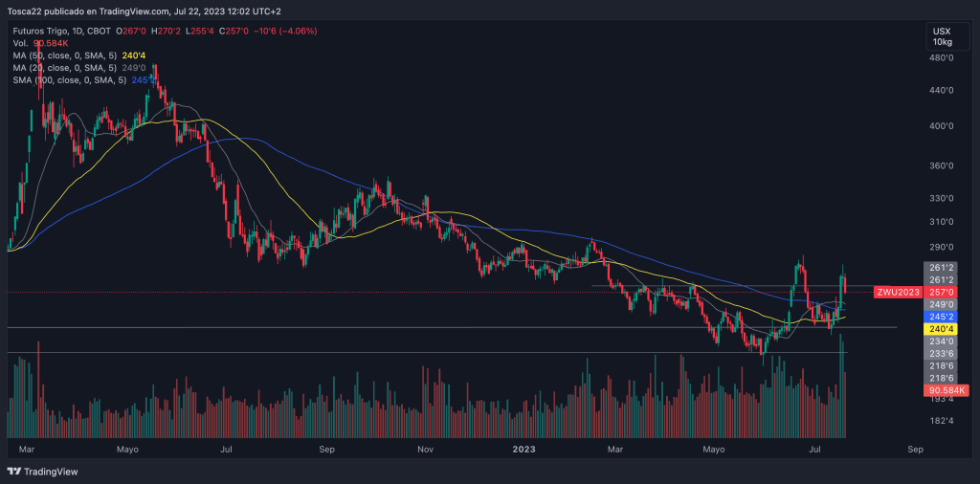This screenshot has height=484, width=980.
Task: Click the red 90.584K volume axis label
Action: click(946, 390)
